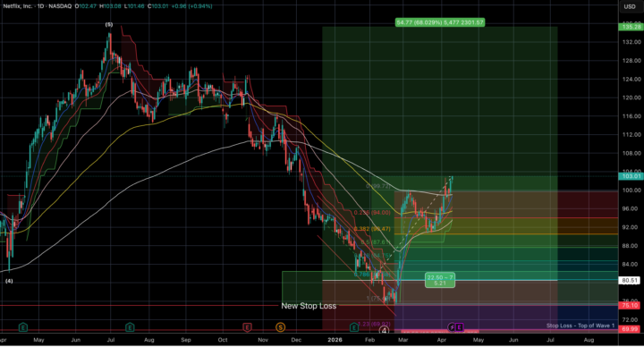The height and width of the screenshot is (347, 644).
Task: Click the green earnings E marker before August
Action: pos(130,327)
